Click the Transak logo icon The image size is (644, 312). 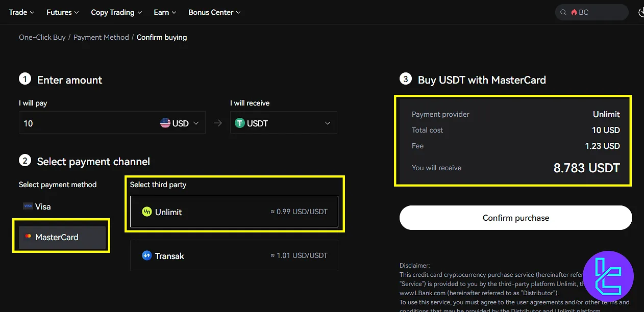(x=147, y=255)
